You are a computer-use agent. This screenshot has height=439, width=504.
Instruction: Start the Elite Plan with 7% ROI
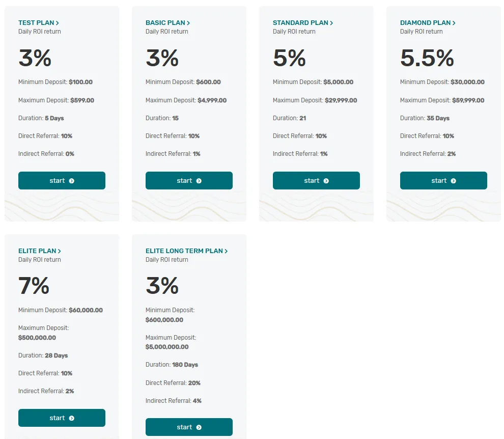62,418
